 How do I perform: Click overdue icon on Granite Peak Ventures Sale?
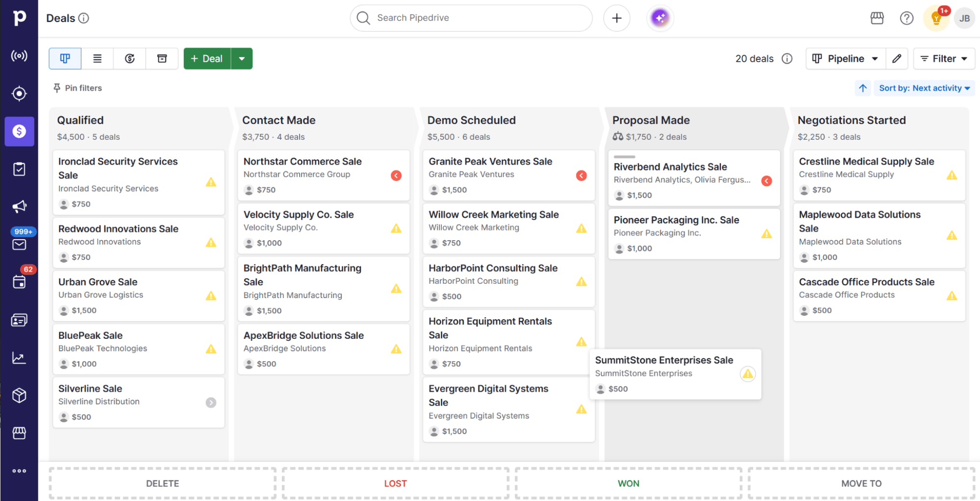click(x=581, y=175)
